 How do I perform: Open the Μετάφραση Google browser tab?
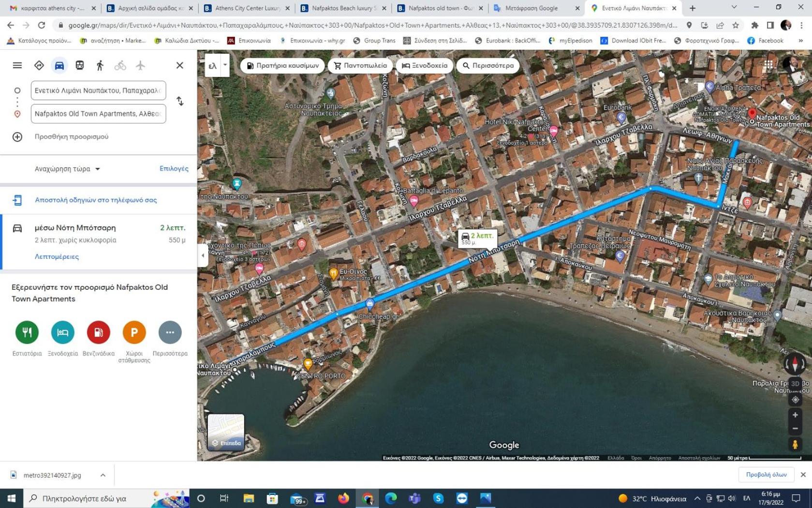click(x=536, y=8)
